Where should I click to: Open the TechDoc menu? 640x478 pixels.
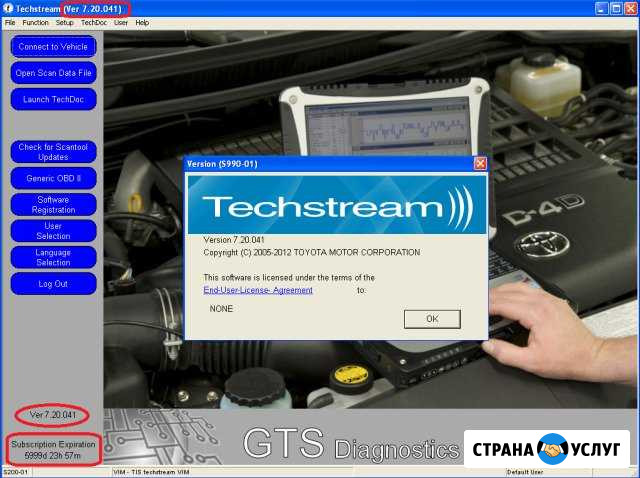93,22
